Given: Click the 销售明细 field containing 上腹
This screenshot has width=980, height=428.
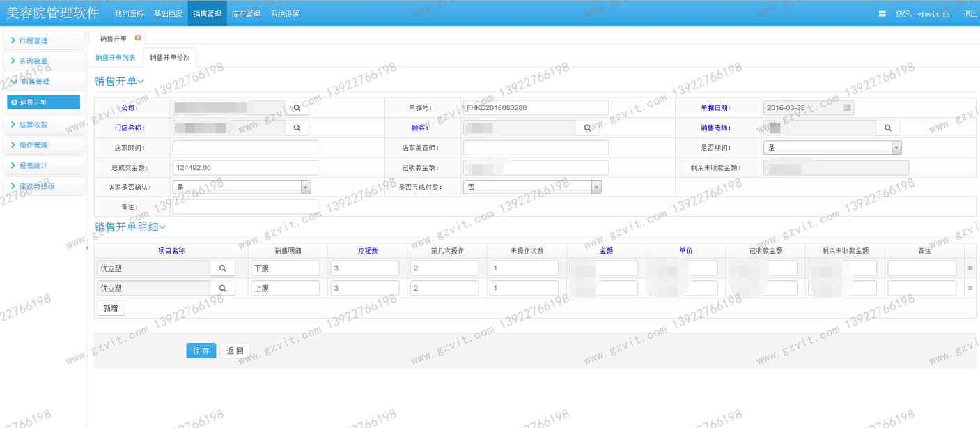Looking at the screenshot, I should pyautogui.click(x=285, y=289).
